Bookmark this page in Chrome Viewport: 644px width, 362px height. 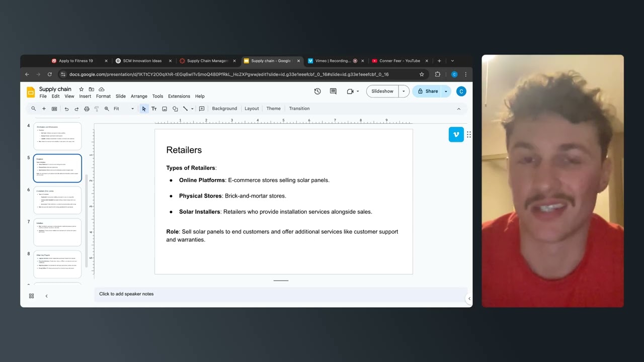tap(422, 74)
